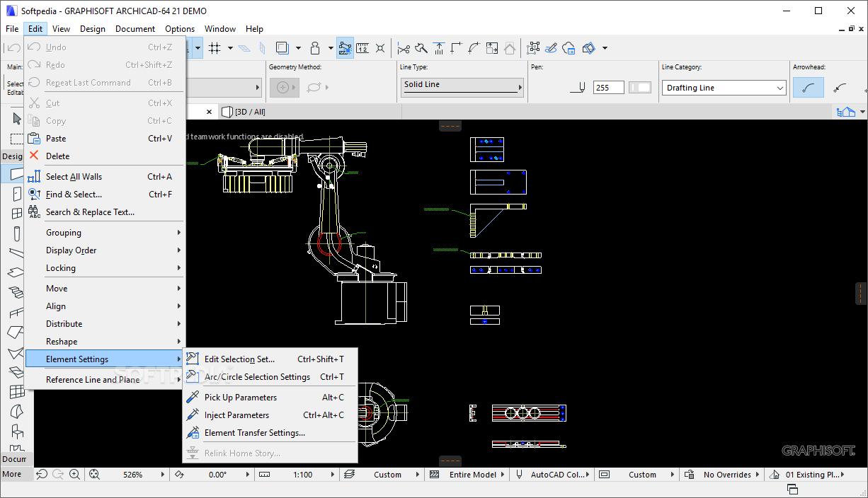
Task: Click the Pick Up Parameters eyedropper icon
Action: click(x=193, y=398)
